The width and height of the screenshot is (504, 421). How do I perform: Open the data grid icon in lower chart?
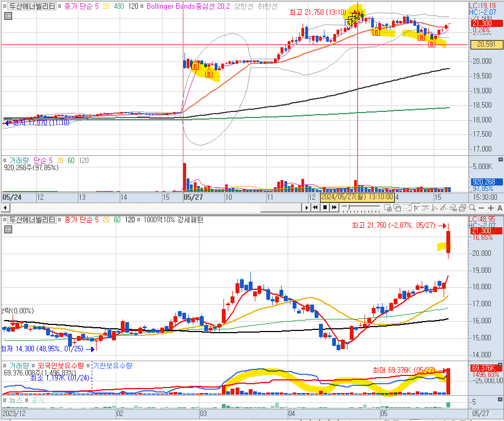(x=8, y=229)
